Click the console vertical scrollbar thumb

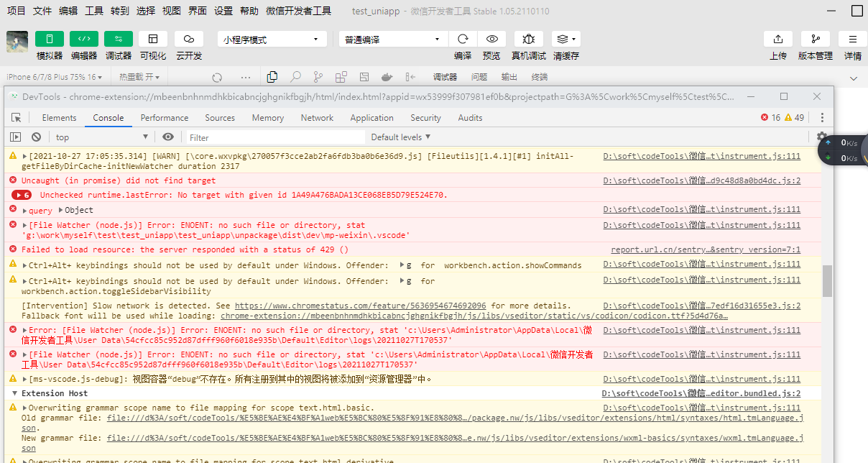click(x=827, y=281)
